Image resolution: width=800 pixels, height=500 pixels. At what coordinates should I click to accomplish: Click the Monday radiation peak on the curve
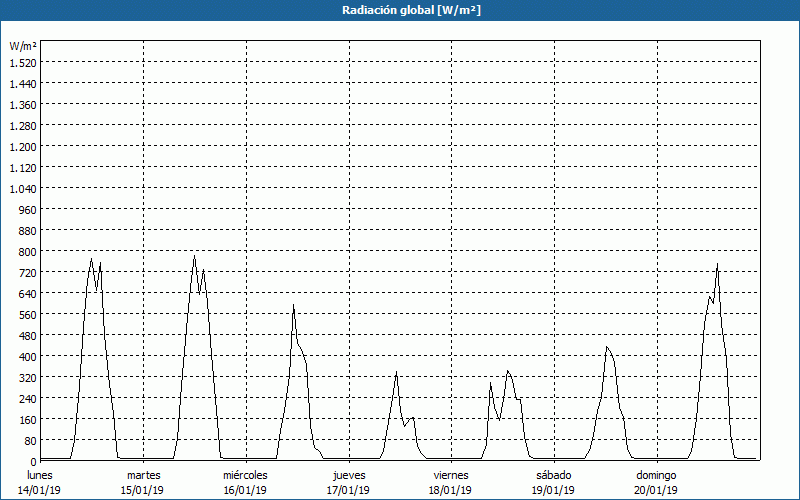(x=92, y=259)
